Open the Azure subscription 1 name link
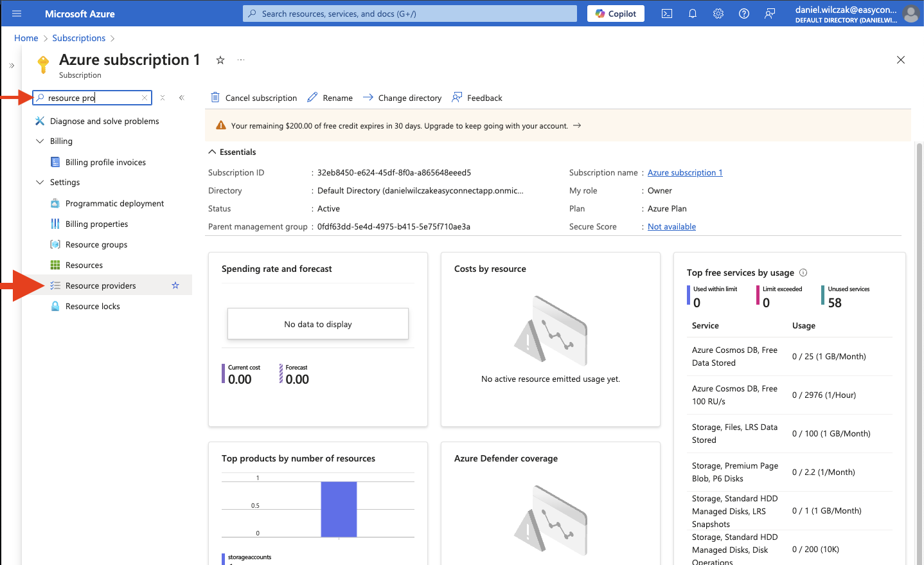This screenshot has height=565, width=924. coord(685,172)
